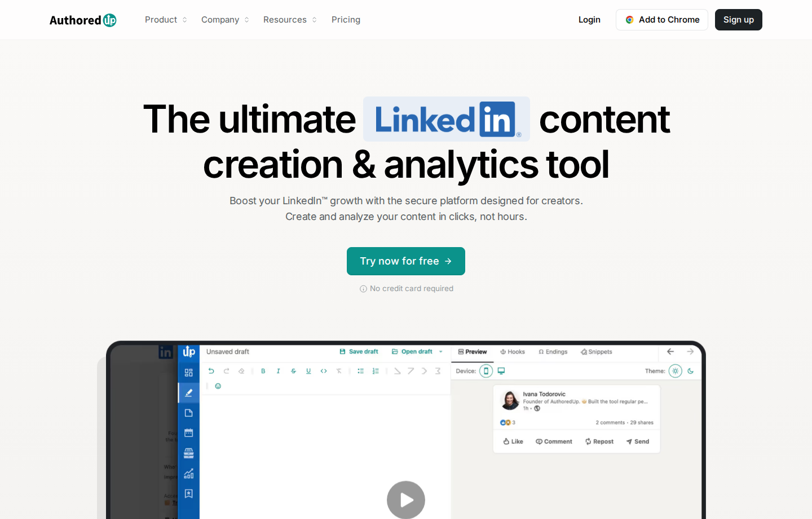Click the Login link

coord(589,20)
